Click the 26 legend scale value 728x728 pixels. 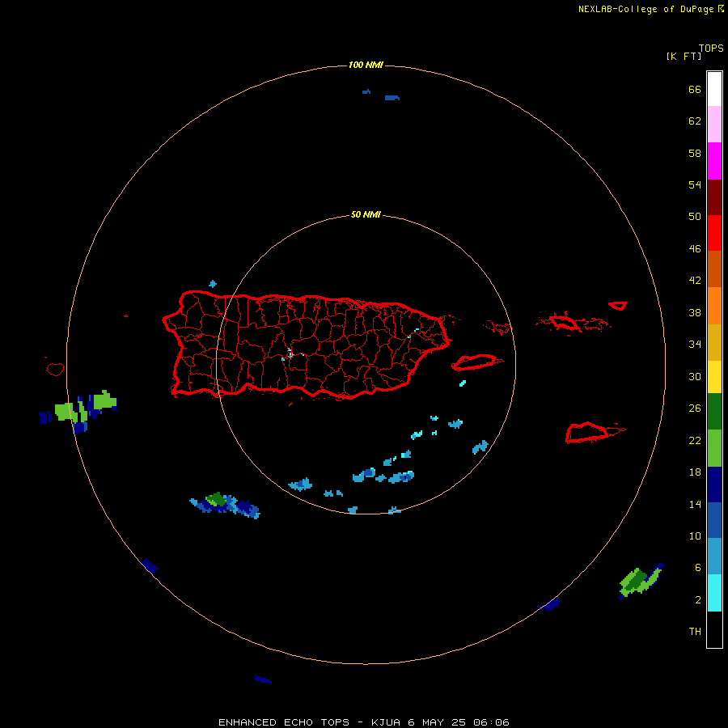(x=695, y=408)
